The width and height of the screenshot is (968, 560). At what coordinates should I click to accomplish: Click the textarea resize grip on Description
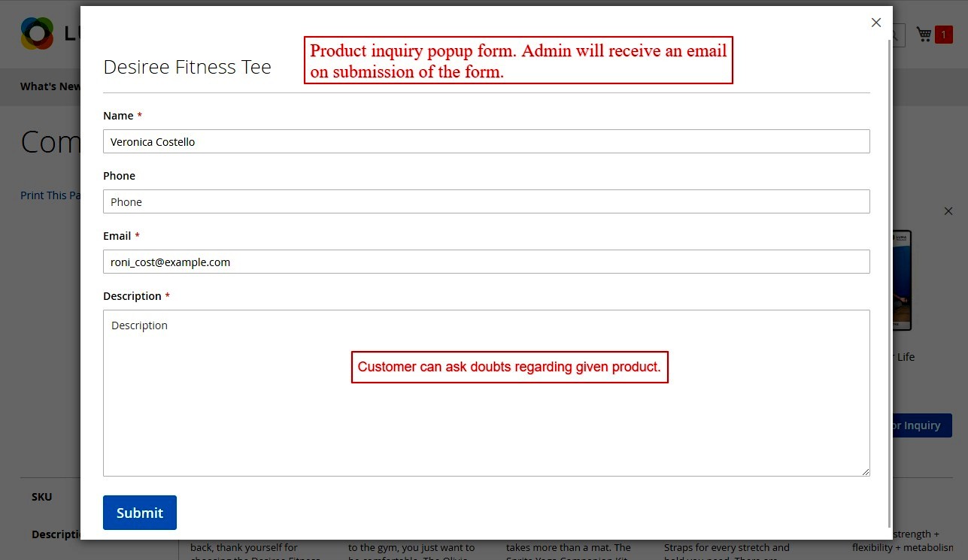pos(866,471)
